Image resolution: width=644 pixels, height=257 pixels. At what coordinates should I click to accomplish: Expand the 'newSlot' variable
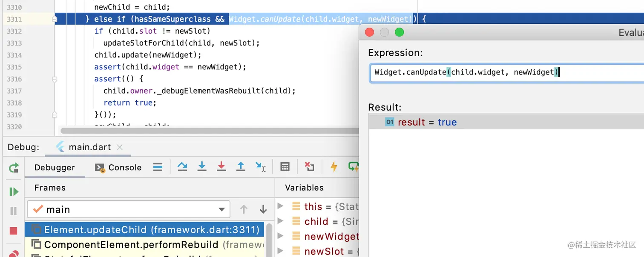coord(280,251)
